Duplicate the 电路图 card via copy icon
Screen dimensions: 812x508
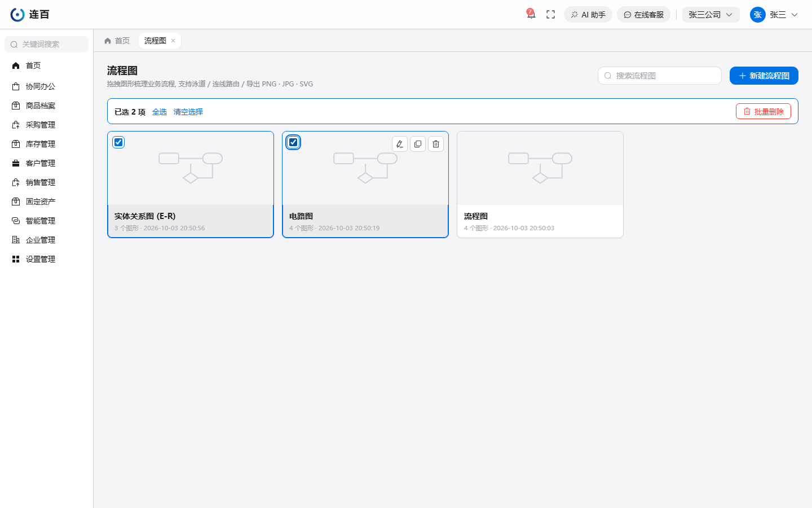tap(418, 144)
